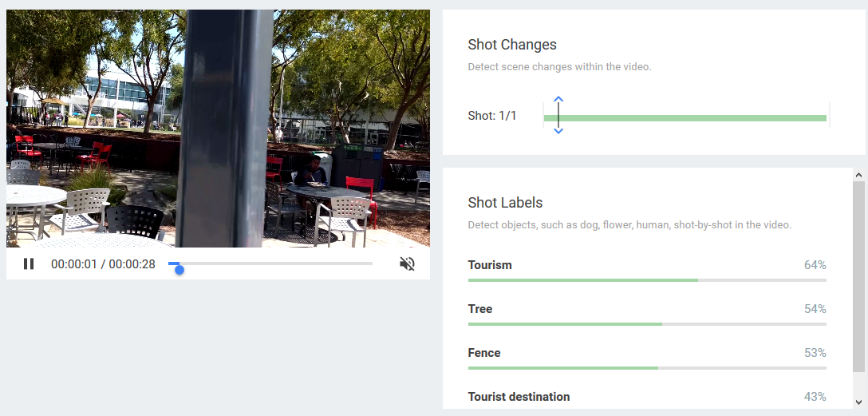Click the Tree 54% confidence bar
The height and width of the screenshot is (416, 868).
(x=646, y=324)
